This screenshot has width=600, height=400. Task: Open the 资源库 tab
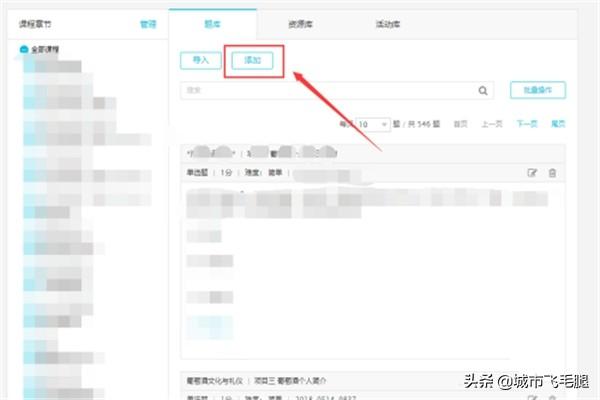300,24
